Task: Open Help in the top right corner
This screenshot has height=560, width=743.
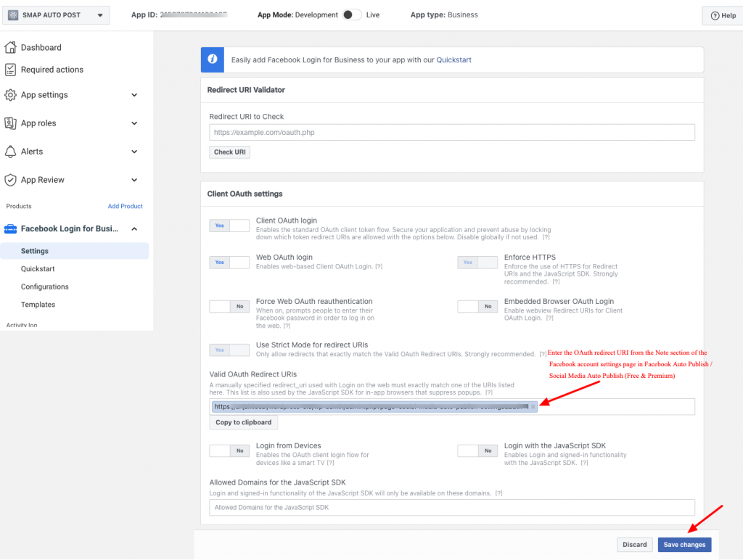Action: [x=721, y=15]
